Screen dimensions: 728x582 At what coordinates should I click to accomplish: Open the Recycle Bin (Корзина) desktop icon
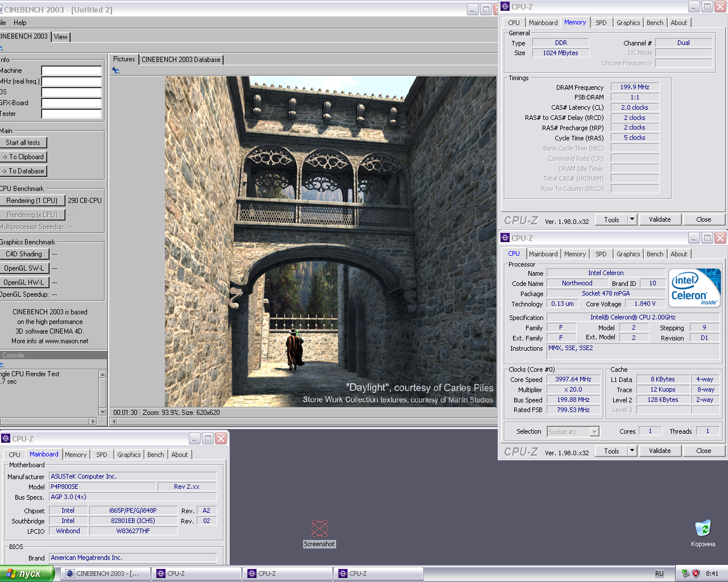point(703,534)
